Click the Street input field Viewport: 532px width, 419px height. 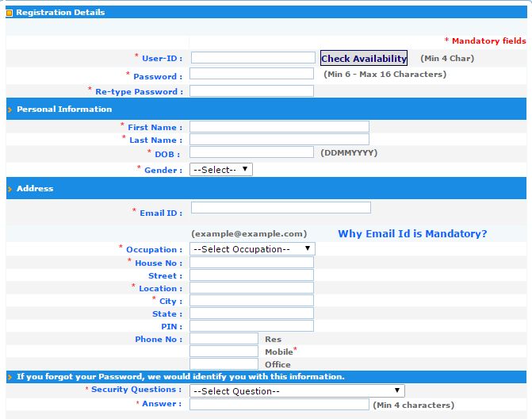(x=251, y=275)
